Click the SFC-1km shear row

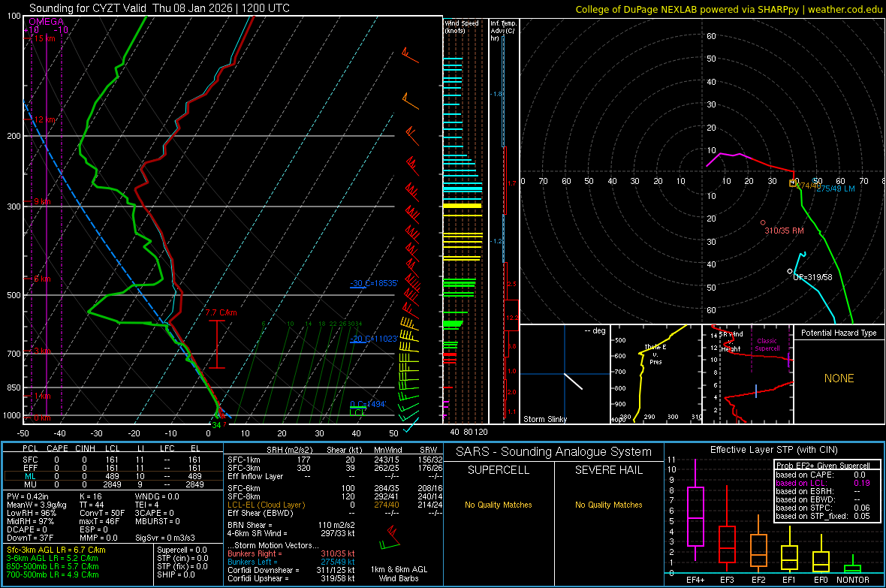(x=335, y=460)
